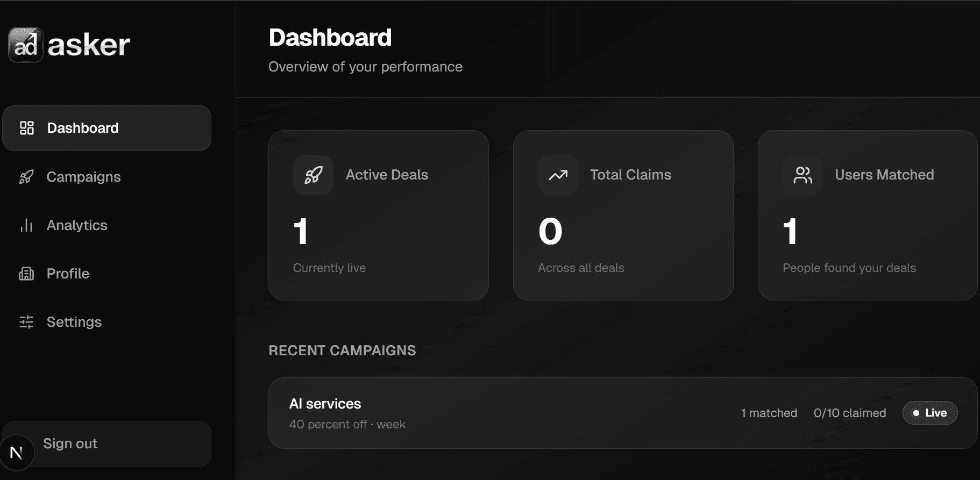Switch to the Campaigns section
The image size is (980, 480).
coord(83,176)
